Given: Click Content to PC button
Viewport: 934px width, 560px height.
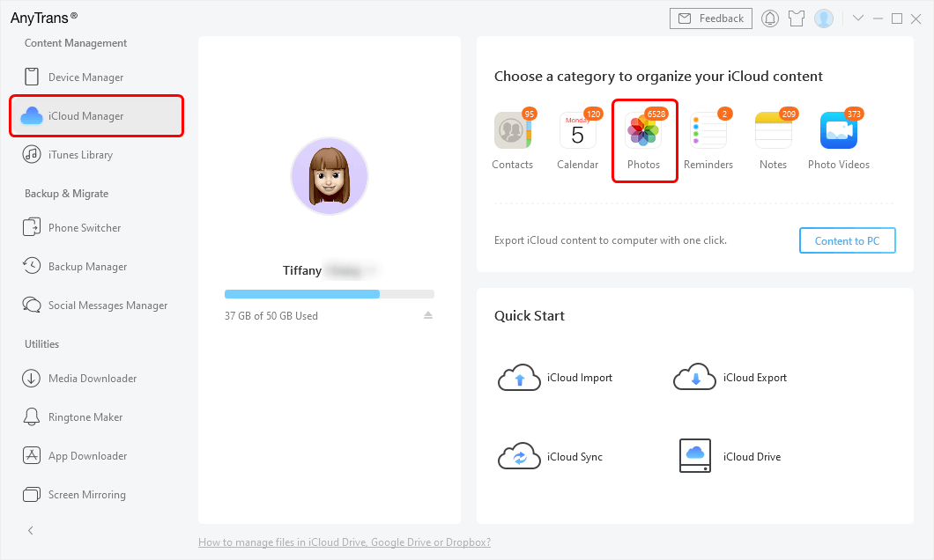Looking at the screenshot, I should point(847,240).
